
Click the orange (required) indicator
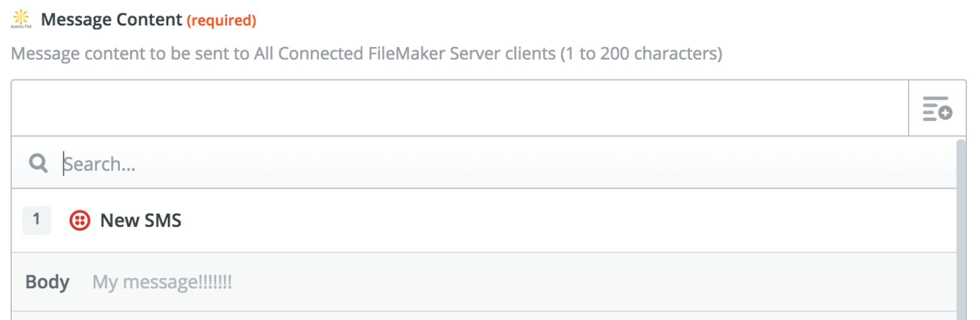pos(222,20)
